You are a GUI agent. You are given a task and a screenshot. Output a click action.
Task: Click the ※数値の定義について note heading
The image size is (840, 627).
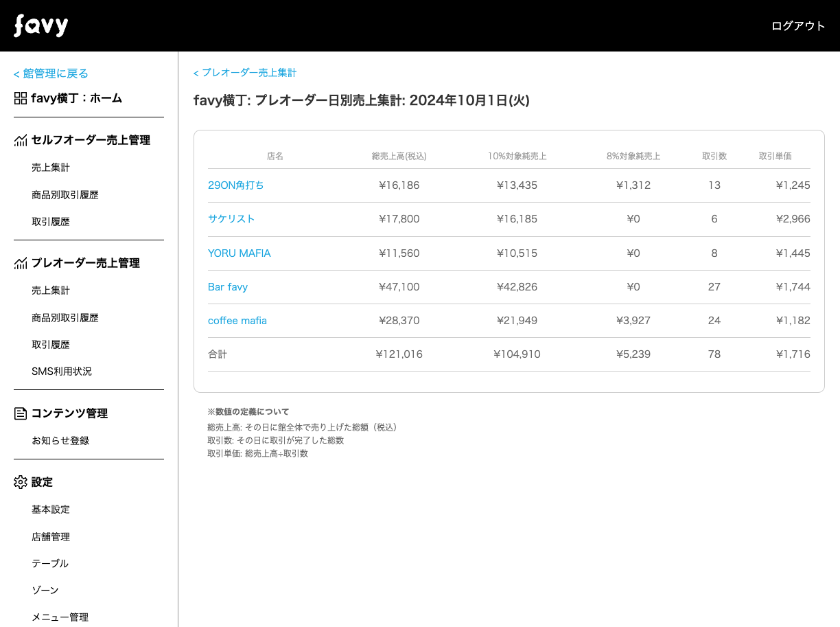(248, 412)
